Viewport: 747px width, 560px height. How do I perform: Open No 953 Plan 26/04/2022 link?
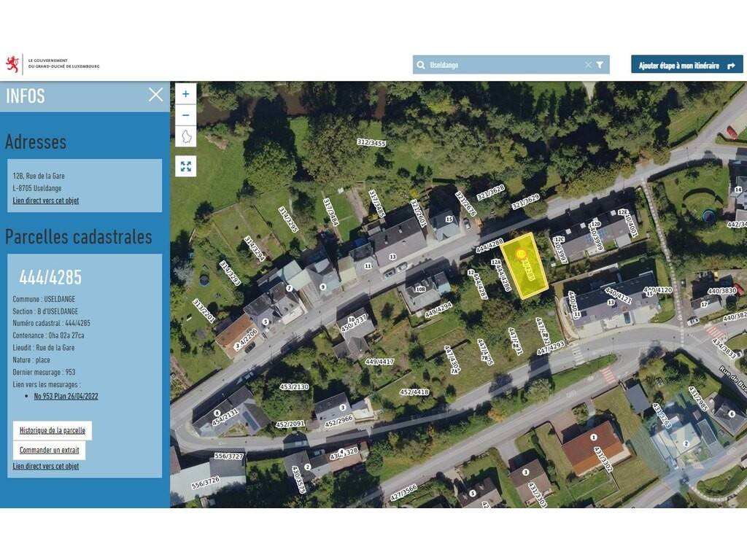pos(66,397)
